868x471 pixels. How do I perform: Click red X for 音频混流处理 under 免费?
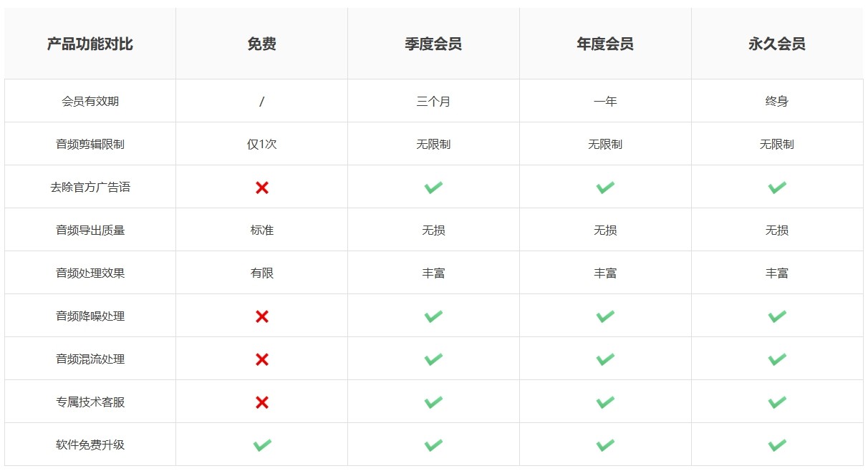[262, 359]
